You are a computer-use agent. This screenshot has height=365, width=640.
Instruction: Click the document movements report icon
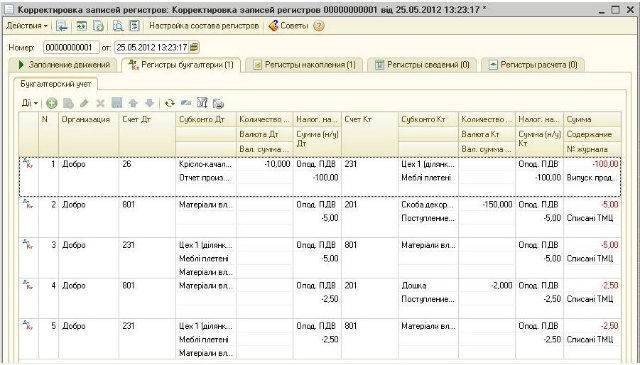pyautogui.click(x=134, y=26)
